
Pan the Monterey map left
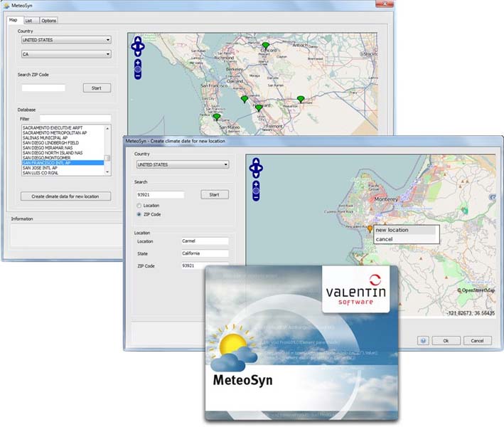252,168
